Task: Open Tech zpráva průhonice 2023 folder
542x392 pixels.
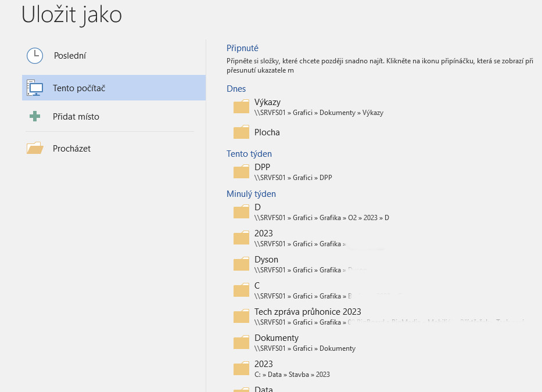Action: pyautogui.click(x=307, y=312)
